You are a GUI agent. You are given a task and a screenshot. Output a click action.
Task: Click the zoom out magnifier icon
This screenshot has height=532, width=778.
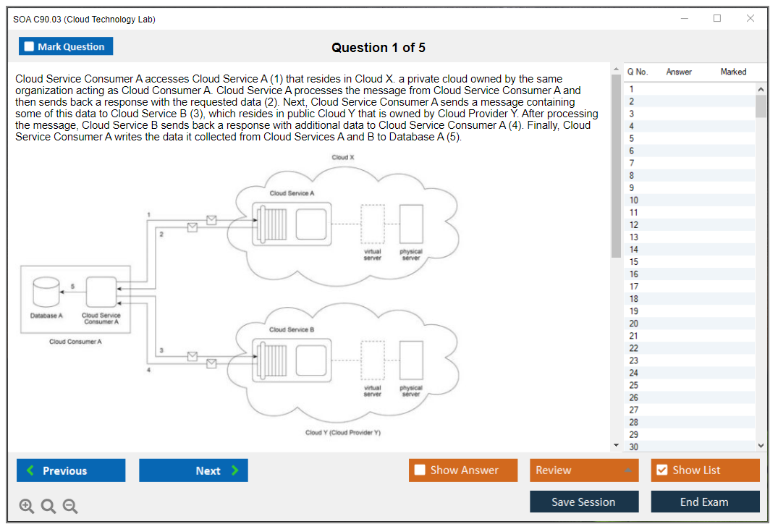pos(70,507)
